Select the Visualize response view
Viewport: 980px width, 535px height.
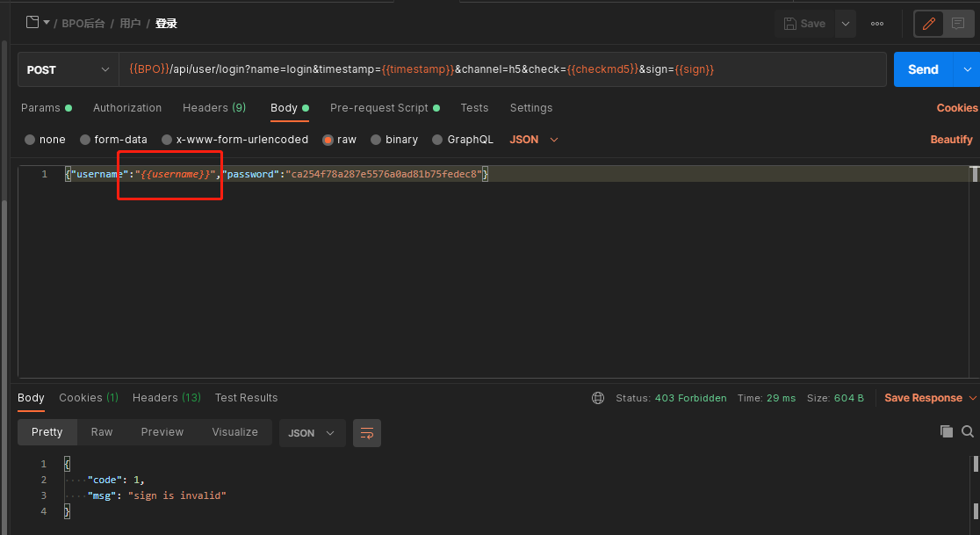(x=235, y=432)
